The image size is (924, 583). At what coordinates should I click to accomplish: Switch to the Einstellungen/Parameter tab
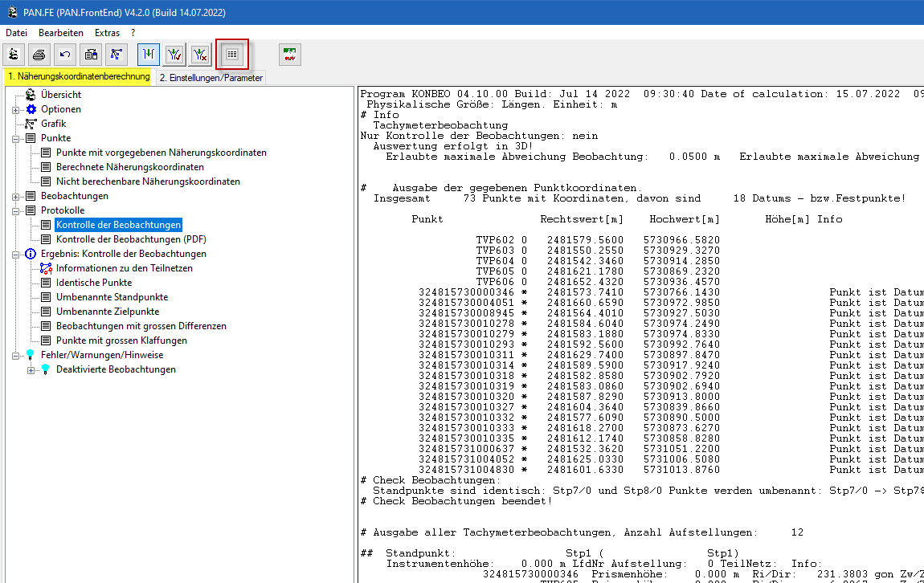pos(211,78)
